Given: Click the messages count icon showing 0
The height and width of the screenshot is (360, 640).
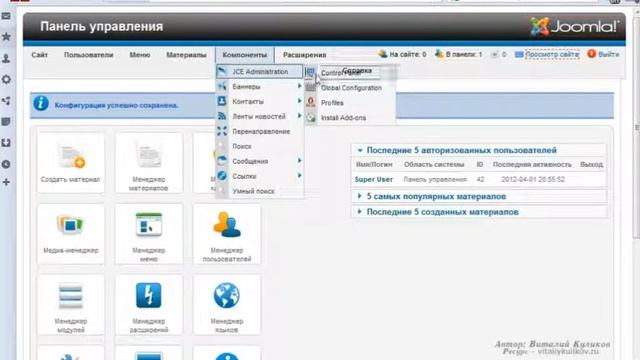Looking at the screenshot, I should [x=495, y=54].
